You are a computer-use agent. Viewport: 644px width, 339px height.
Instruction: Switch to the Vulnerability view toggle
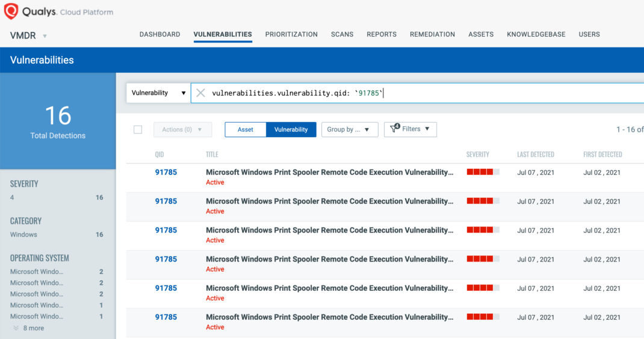pyautogui.click(x=291, y=129)
